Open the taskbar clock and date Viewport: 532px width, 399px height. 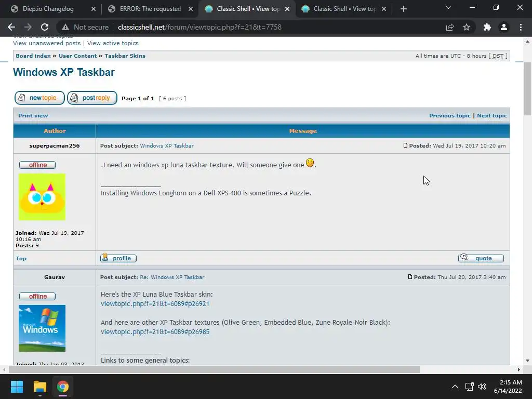click(x=508, y=387)
